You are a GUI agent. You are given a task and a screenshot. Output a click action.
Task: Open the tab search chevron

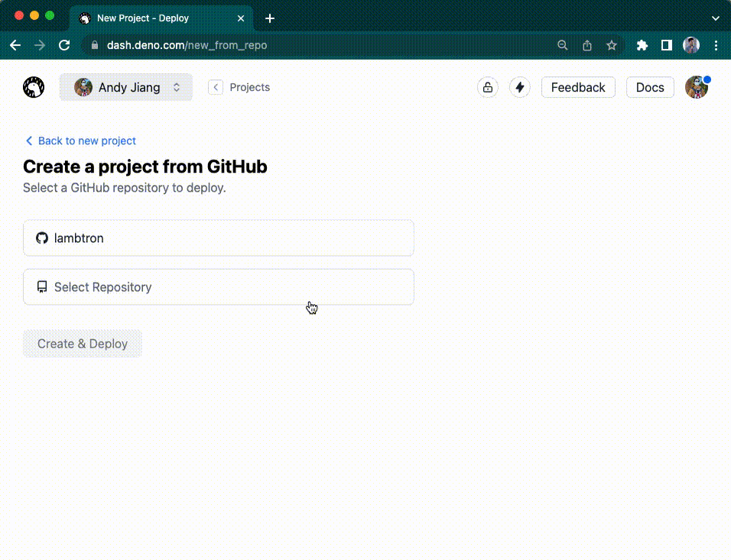(716, 18)
